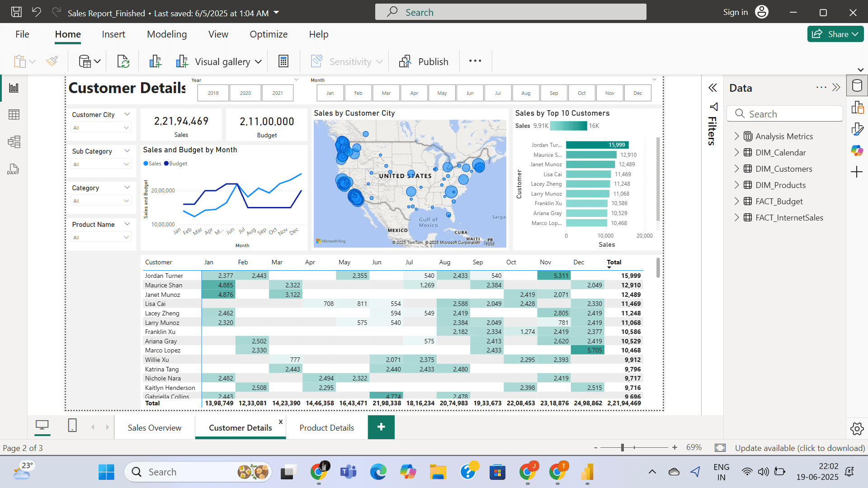Open DAX query view icon
The width and height of the screenshot is (868, 488).
click(13, 169)
